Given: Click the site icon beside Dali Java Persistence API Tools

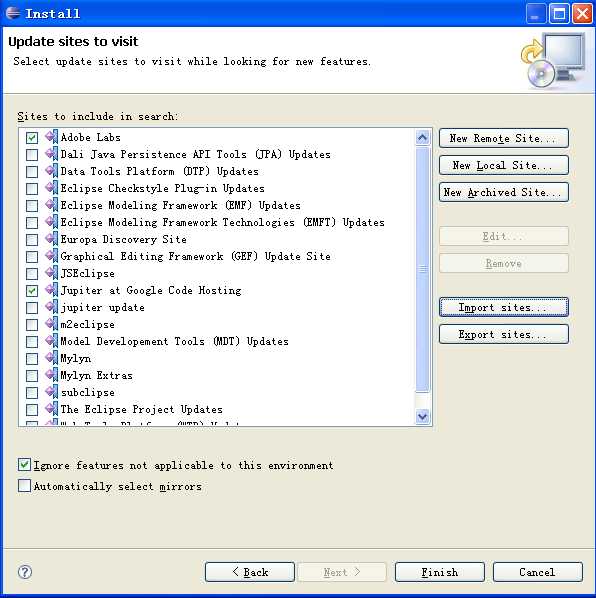Looking at the screenshot, I should click(x=51, y=154).
